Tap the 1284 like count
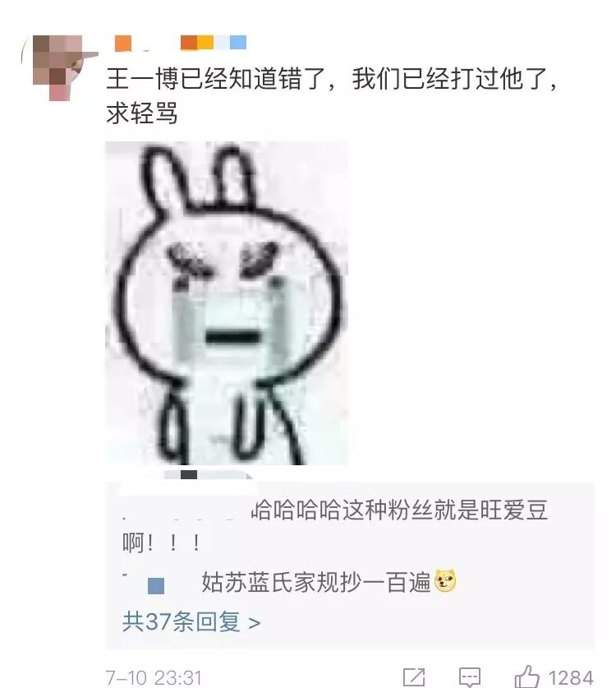 [x=571, y=677]
